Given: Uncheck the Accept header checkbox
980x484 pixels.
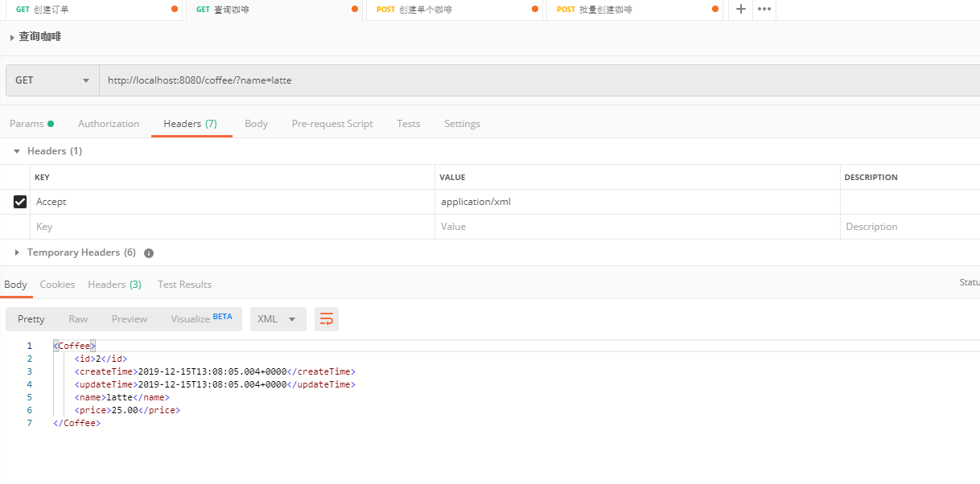Looking at the screenshot, I should coord(20,202).
